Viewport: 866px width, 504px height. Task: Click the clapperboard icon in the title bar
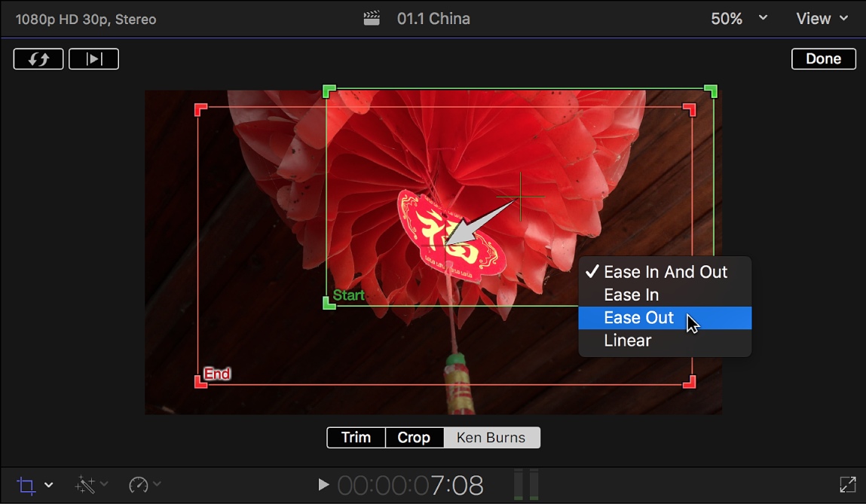pos(371,17)
